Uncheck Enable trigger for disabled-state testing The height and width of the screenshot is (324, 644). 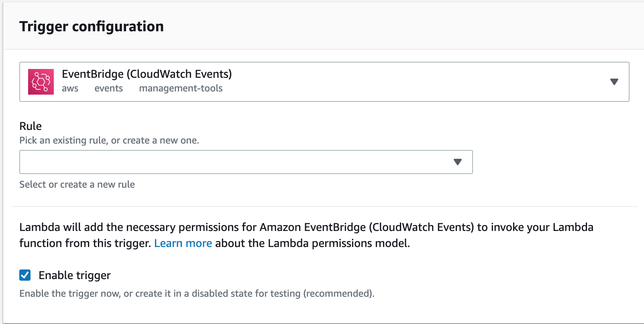coord(24,275)
